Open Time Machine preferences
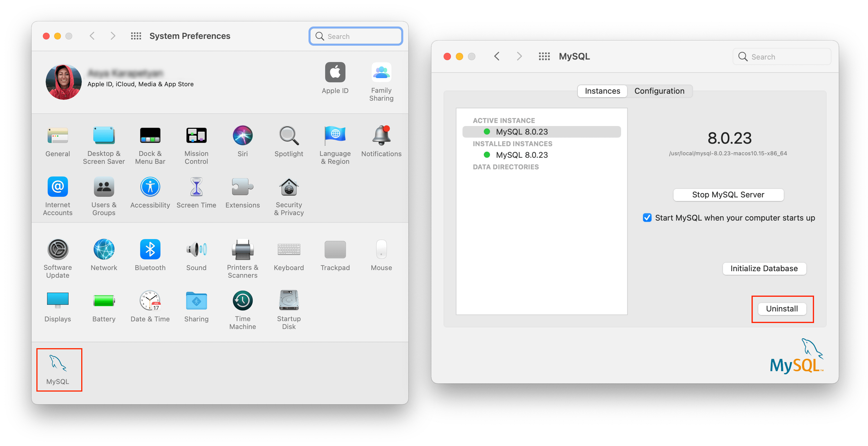868x446 pixels. [x=242, y=310]
